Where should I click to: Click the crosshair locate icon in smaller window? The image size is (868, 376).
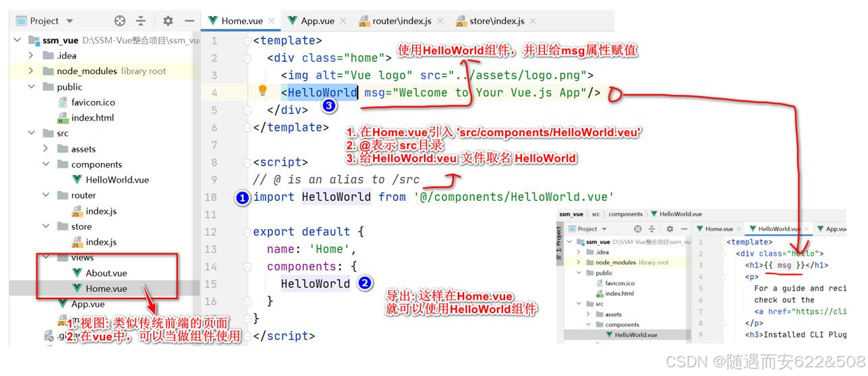tap(637, 229)
